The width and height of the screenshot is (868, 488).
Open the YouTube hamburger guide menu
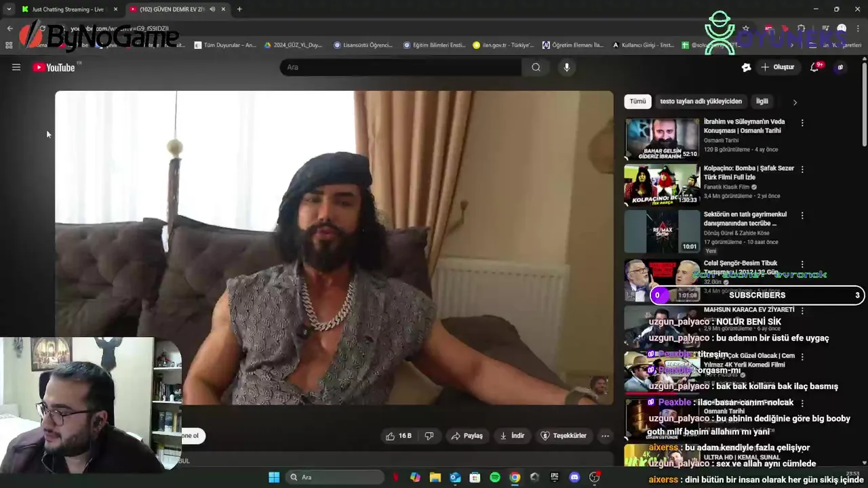click(16, 67)
